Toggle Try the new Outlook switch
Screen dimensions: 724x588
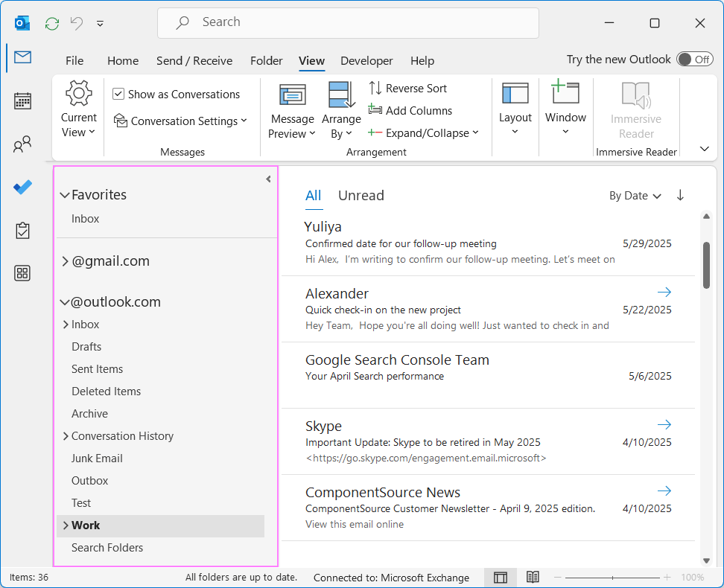pos(694,60)
